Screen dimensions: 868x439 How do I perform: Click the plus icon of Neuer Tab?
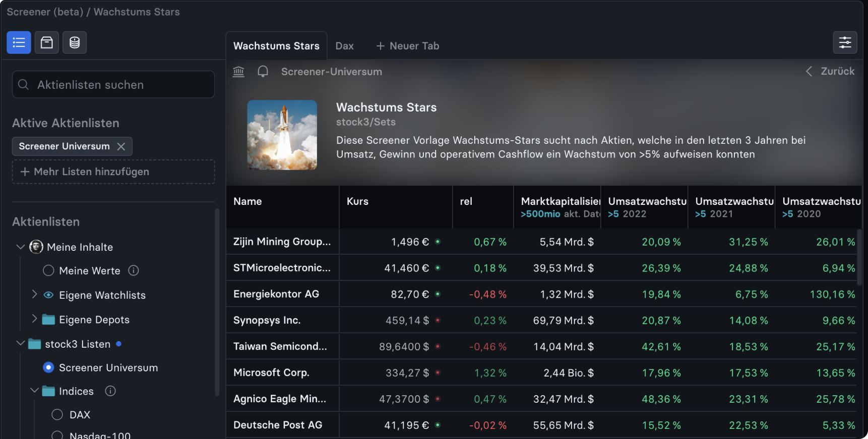pos(381,46)
